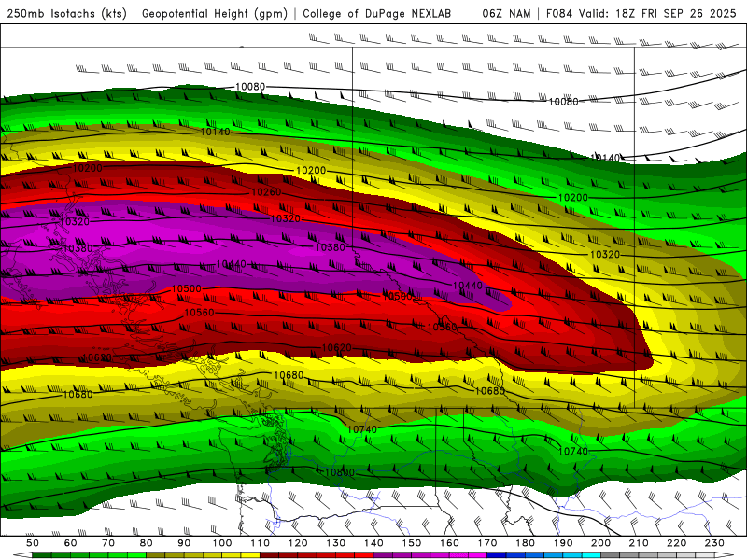Click the 60 value on the color scale
This screenshot has width=747, height=560.
tap(71, 543)
